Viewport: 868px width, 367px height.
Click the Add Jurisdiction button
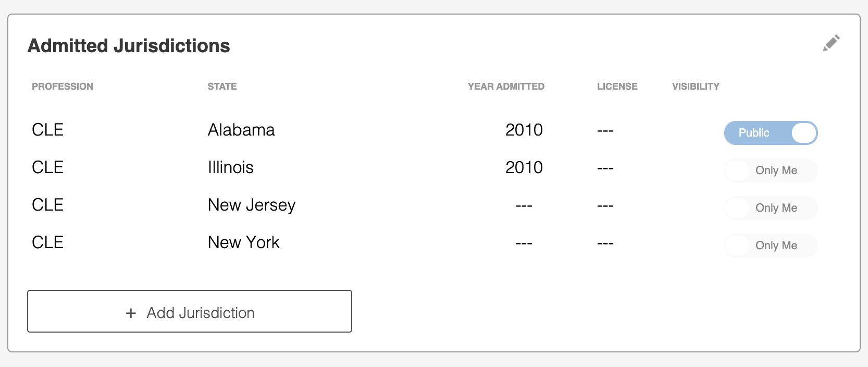pos(190,311)
